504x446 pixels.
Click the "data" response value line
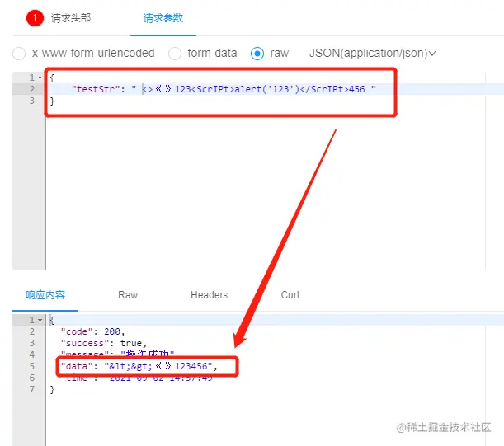(139, 366)
